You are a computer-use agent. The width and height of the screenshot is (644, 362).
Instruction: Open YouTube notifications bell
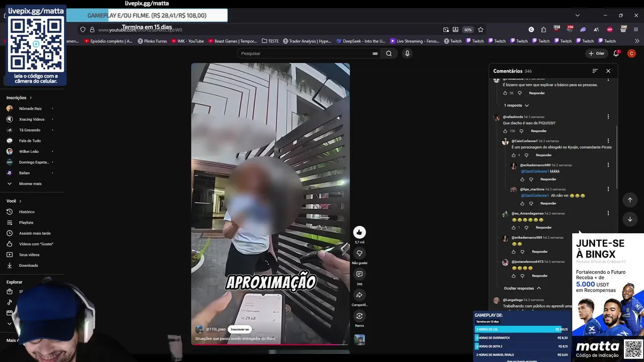616,53
